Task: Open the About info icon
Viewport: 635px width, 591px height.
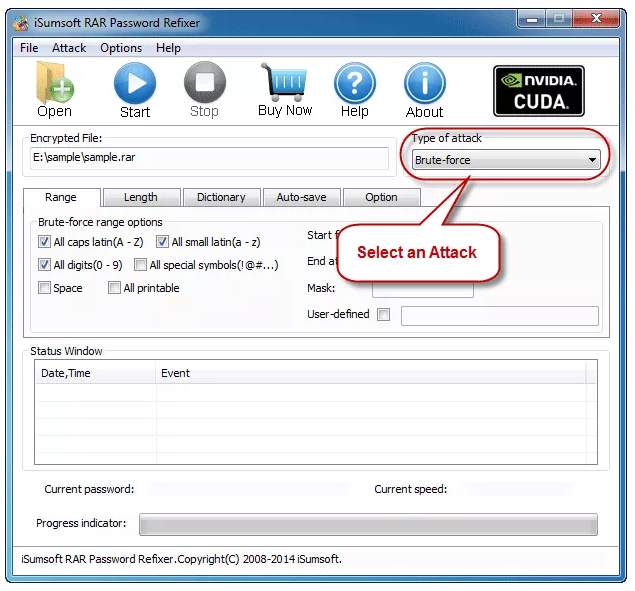Action: pyautogui.click(x=425, y=83)
